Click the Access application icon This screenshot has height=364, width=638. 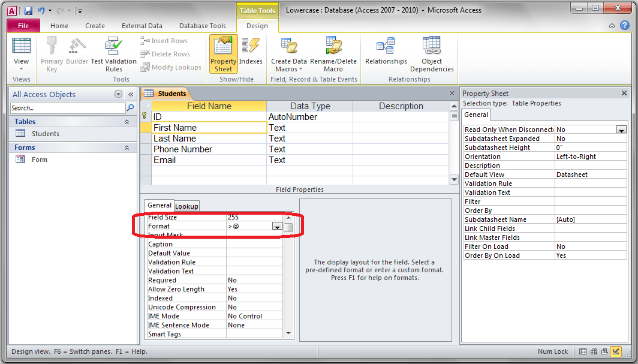(x=12, y=11)
